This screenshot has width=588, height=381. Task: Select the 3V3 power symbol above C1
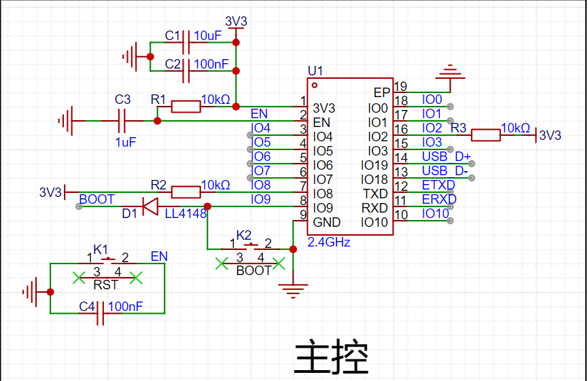point(236,26)
